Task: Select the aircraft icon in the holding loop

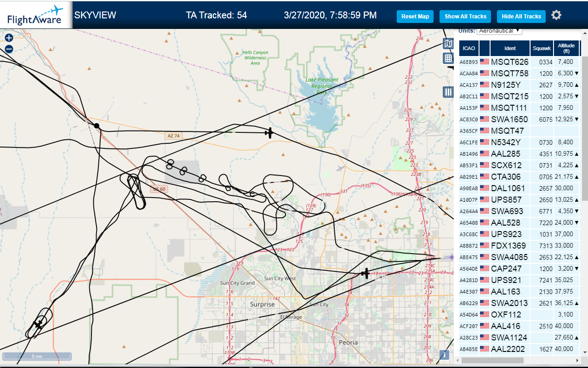Action: (38, 324)
